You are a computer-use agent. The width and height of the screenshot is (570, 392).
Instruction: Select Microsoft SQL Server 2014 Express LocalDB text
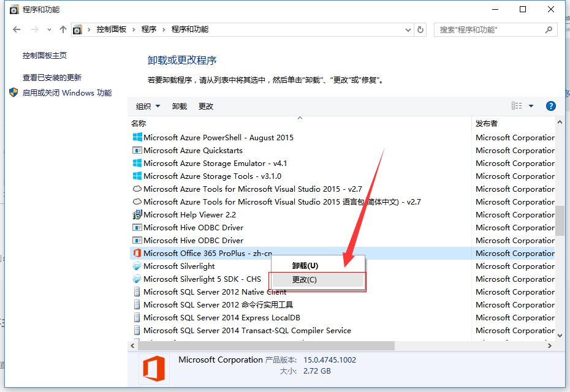click(222, 317)
